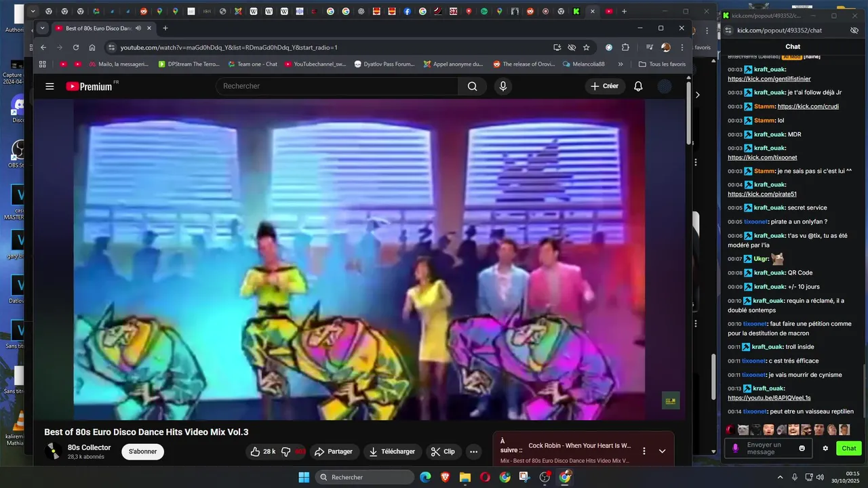Image resolution: width=868 pixels, height=488 pixels.
Task: Open the browser extensions puzzle icon
Action: pos(625,47)
